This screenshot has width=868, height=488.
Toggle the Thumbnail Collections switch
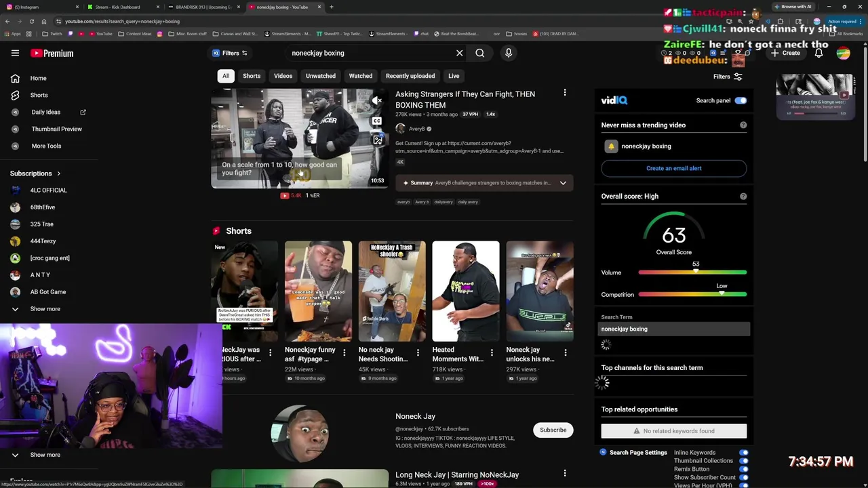point(744,461)
